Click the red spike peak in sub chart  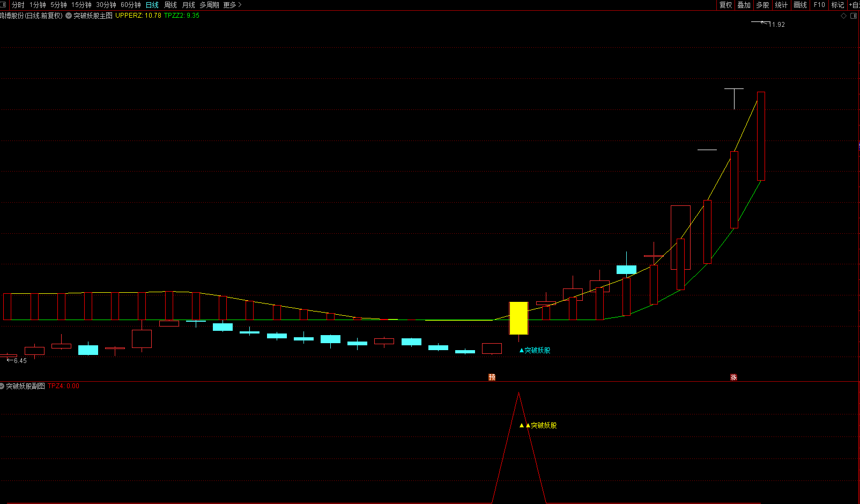[518, 393]
